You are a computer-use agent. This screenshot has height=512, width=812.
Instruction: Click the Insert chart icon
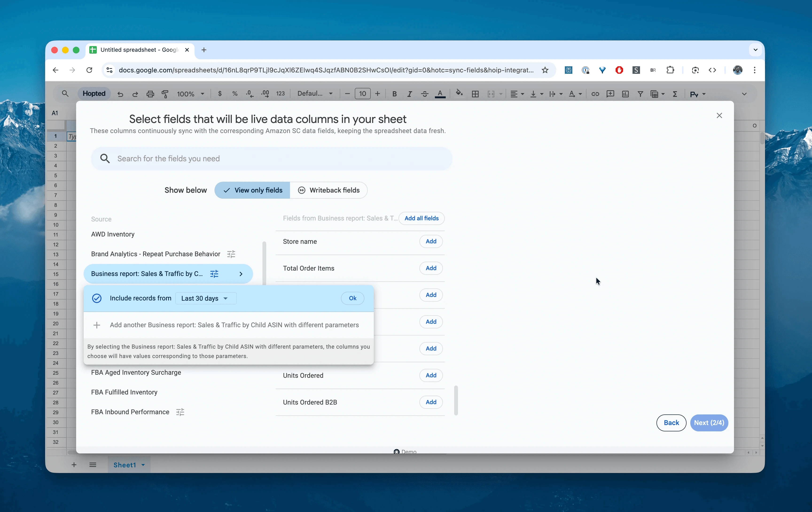[x=625, y=94]
